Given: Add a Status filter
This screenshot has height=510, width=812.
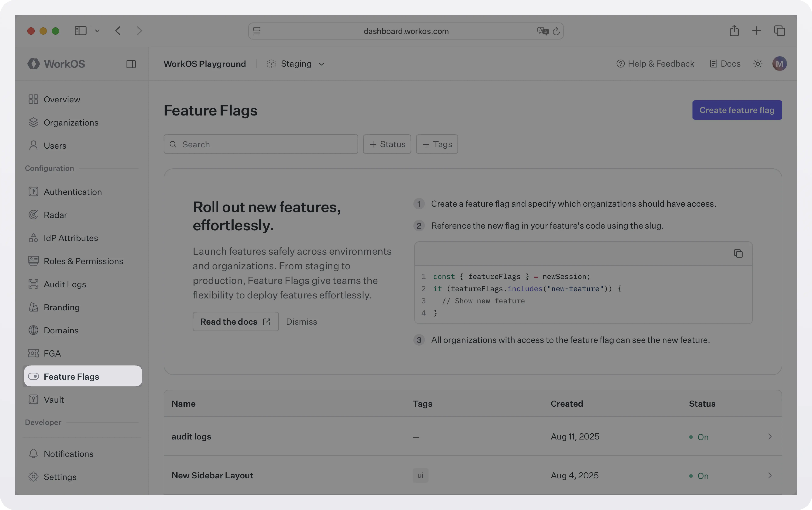Looking at the screenshot, I should click(x=387, y=144).
